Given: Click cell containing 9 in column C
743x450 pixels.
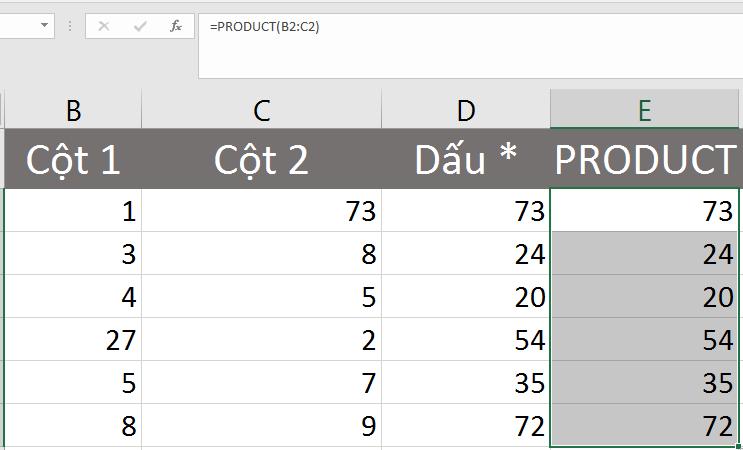Looking at the screenshot, I should pyautogui.click(x=261, y=427).
